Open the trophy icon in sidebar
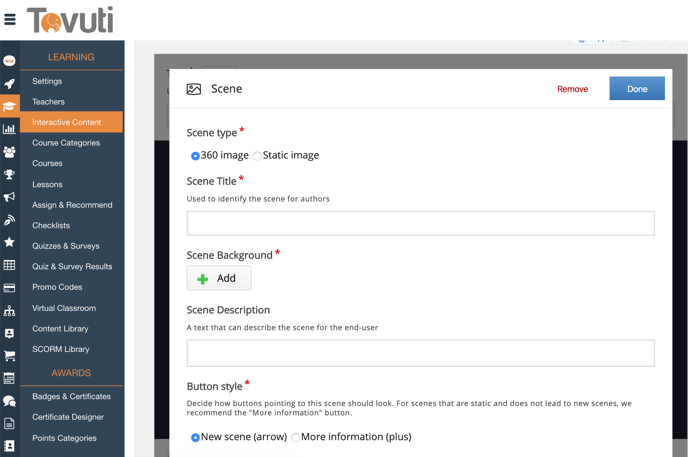 9,174
